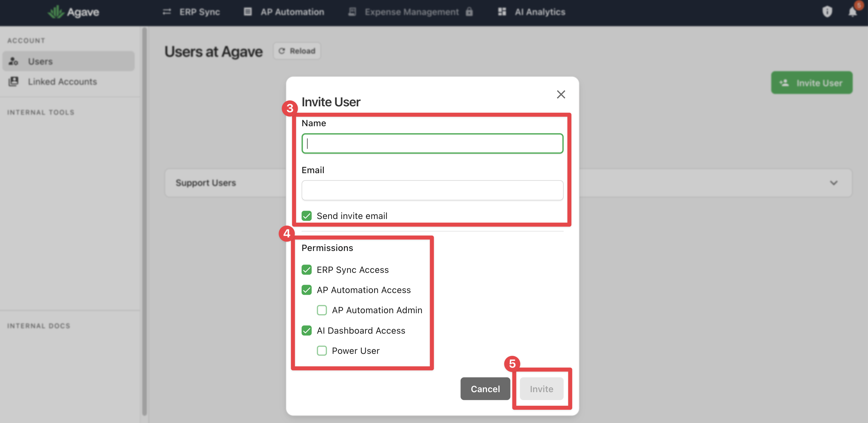
Task: Click the INTERNAL TOOLS section label
Action: point(41,112)
